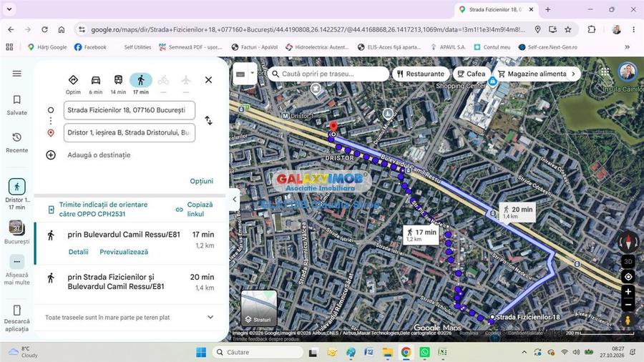
Task: Click the add destination plus icon
Action: [51, 155]
